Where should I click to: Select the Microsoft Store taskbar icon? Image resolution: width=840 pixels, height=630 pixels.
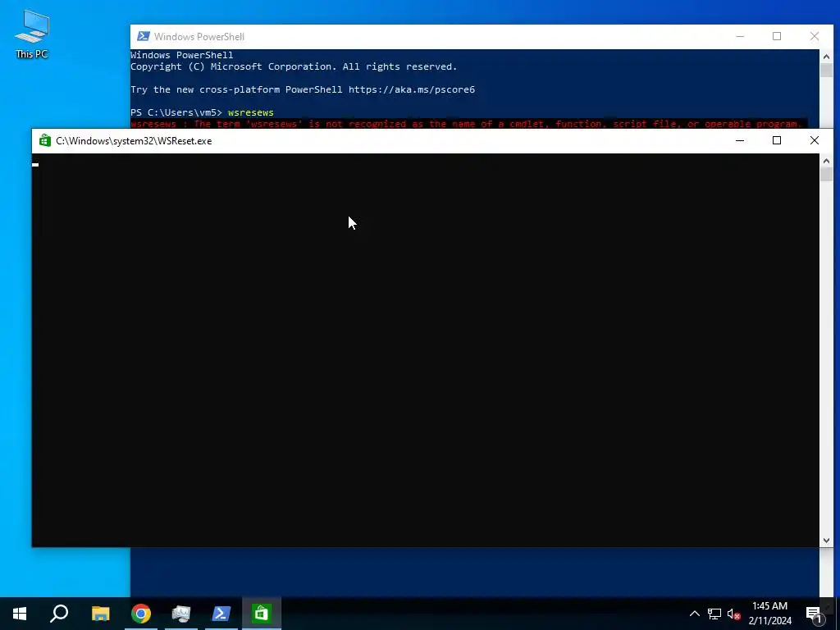(262, 614)
